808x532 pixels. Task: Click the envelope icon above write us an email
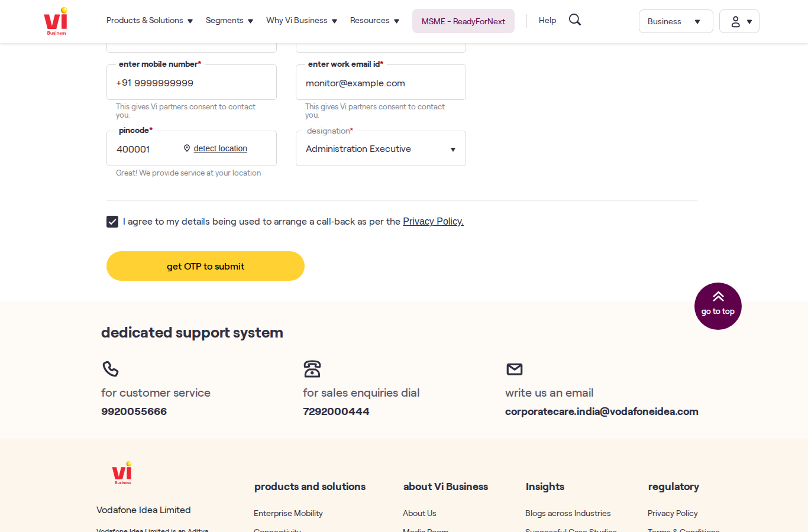click(515, 369)
